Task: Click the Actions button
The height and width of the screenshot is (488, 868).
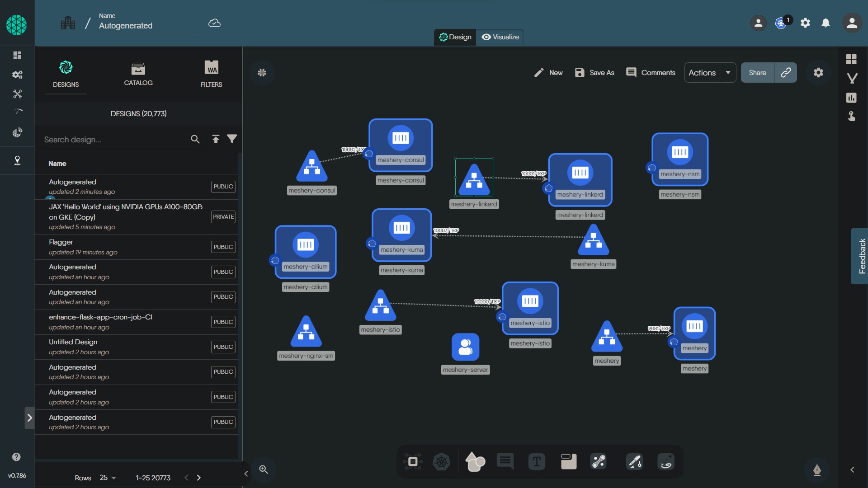Action: pyautogui.click(x=702, y=73)
